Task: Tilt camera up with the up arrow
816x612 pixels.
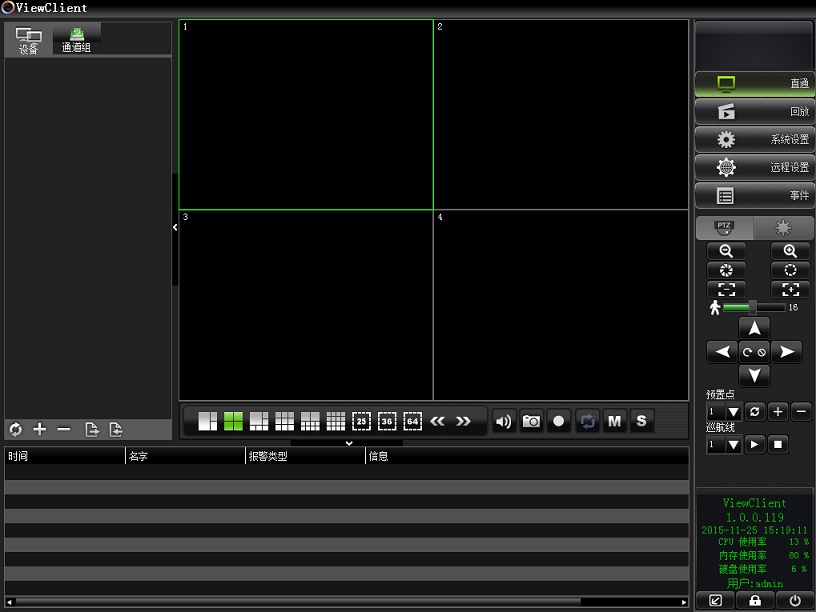Action: pyautogui.click(x=754, y=328)
